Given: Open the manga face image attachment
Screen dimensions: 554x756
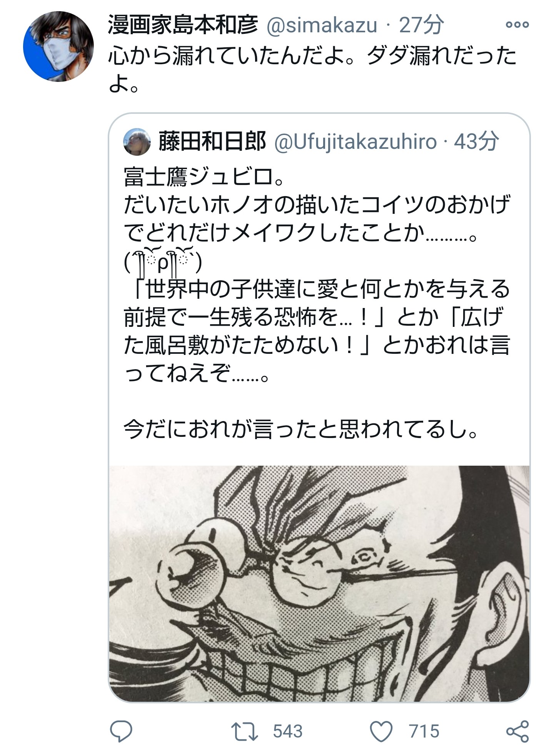Looking at the screenshot, I should 319,583.
